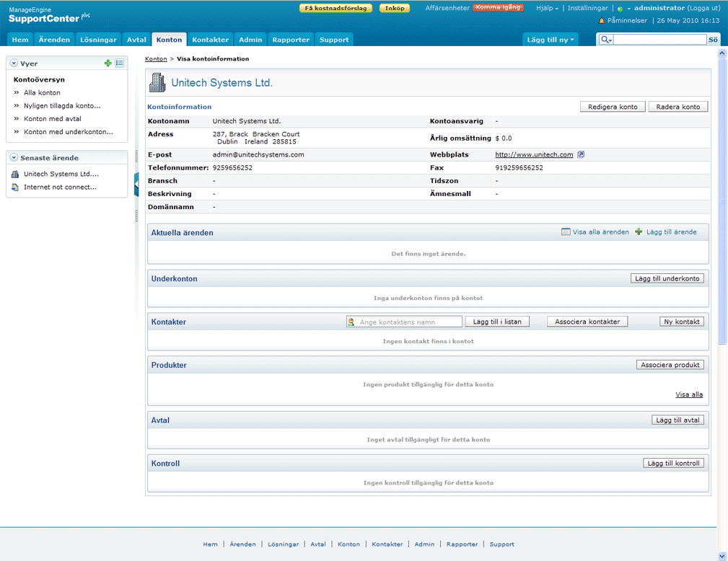Click the Visa alla link under Produkter
The width and height of the screenshot is (728, 561).
click(689, 394)
